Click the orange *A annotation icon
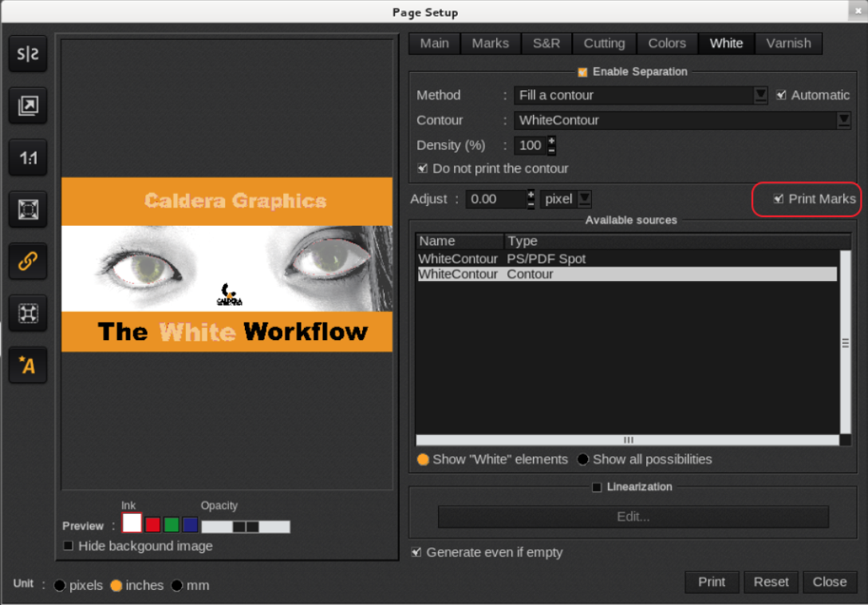 click(28, 366)
